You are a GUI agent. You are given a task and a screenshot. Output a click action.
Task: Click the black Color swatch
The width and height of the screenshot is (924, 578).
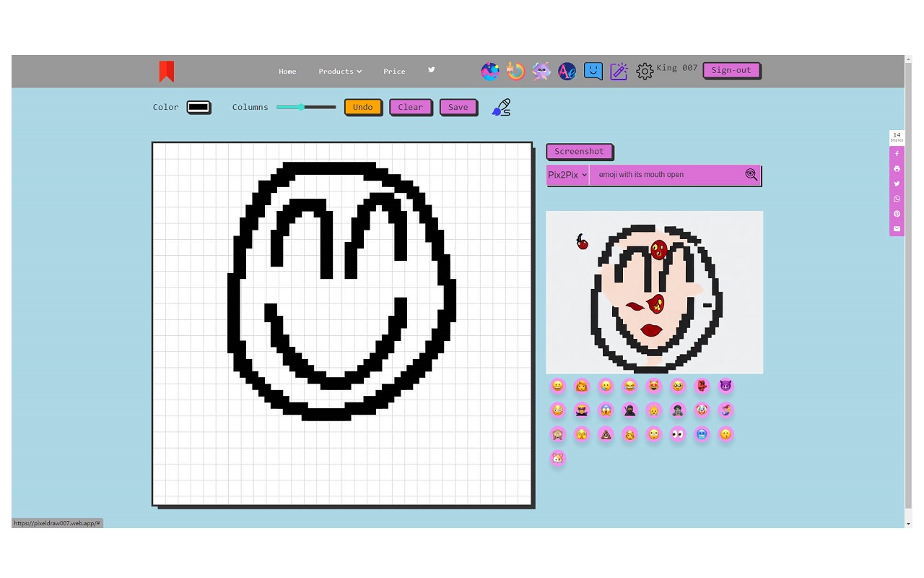point(199,106)
